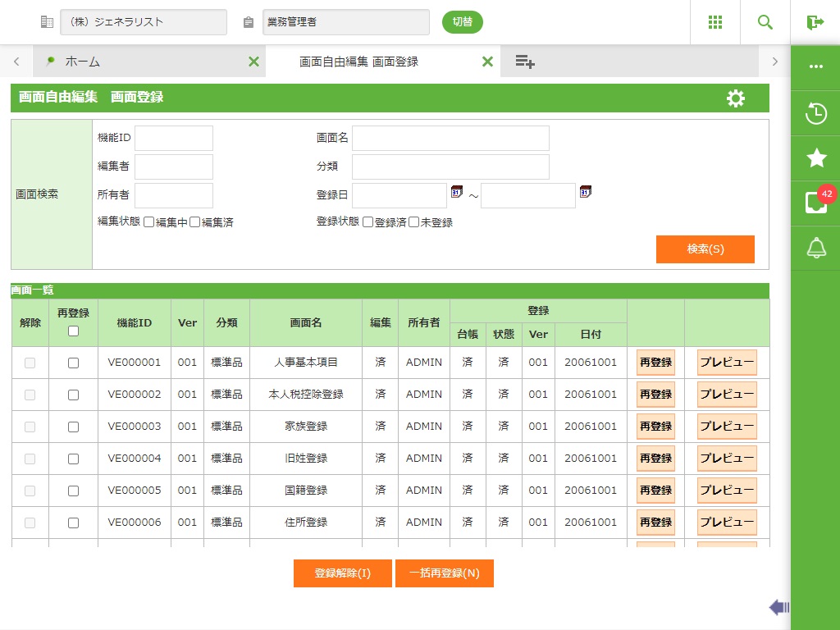
Task: Close the 画面自由編集 画面登録 tab
Action: click(x=487, y=62)
